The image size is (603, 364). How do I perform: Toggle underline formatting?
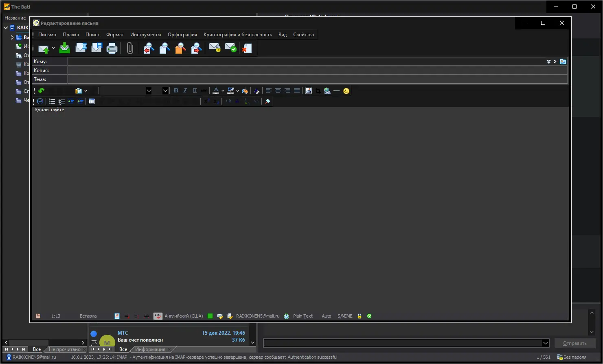point(195,91)
